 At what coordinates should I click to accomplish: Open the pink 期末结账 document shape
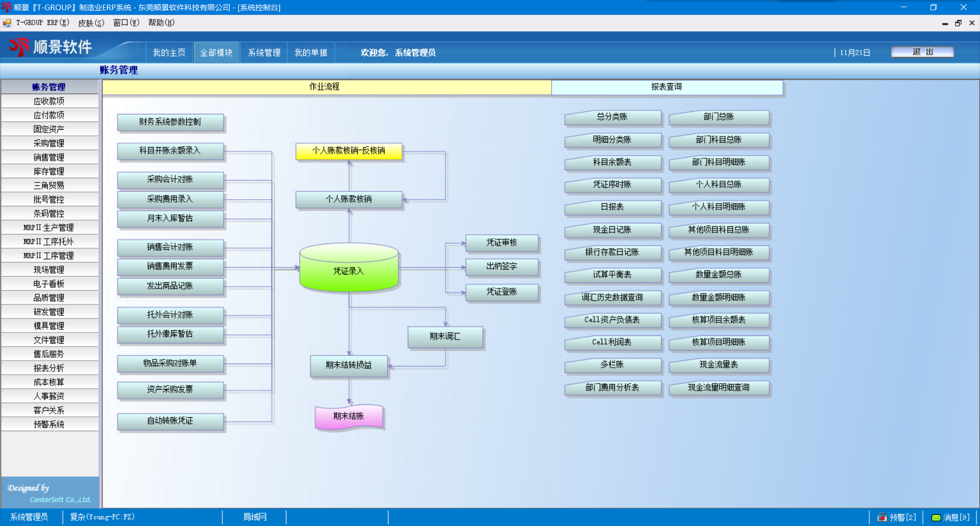click(349, 417)
